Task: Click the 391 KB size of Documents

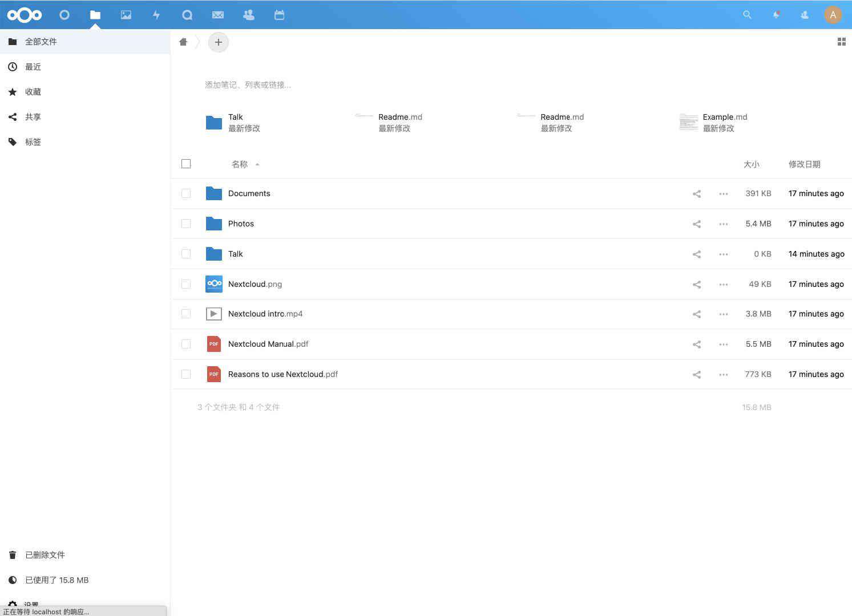Action: 758,193
